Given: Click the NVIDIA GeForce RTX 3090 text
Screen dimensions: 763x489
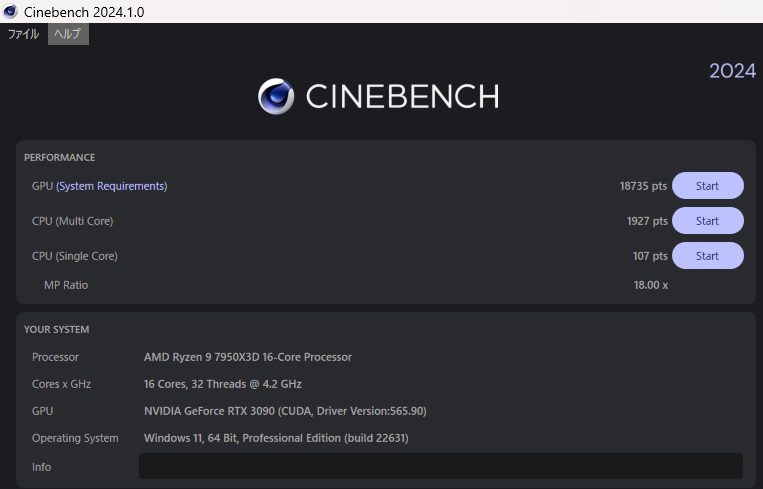Looking at the screenshot, I should click(285, 411).
